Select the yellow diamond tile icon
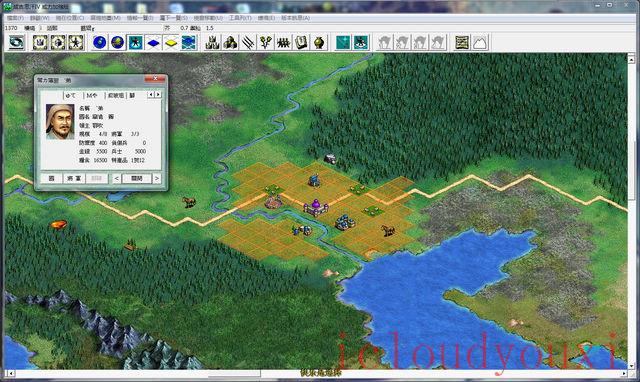The image size is (640, 382). tap(171, 42)
